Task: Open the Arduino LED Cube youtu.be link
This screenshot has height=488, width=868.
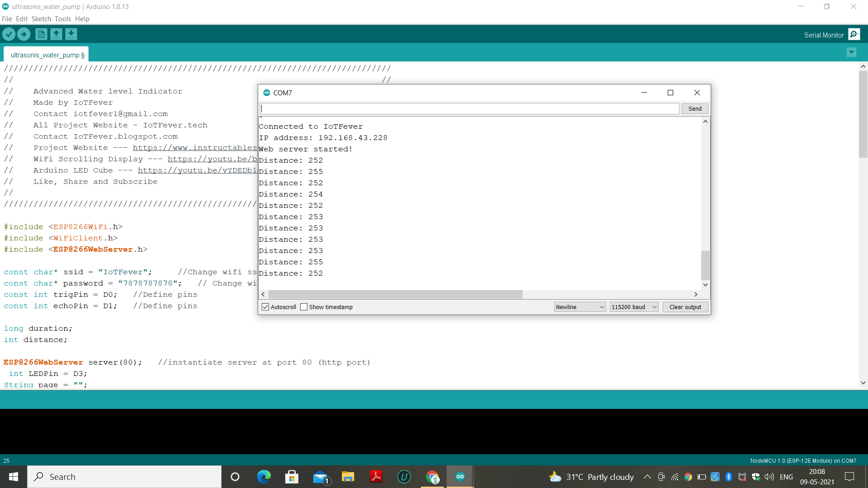Action: (x=198, y=170)
